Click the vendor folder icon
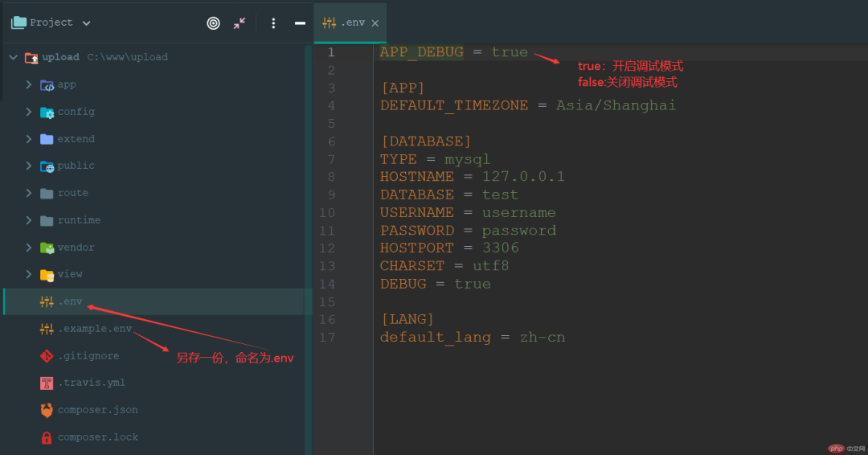The height and width of the screenshot is (455, 868). point(47,248)
